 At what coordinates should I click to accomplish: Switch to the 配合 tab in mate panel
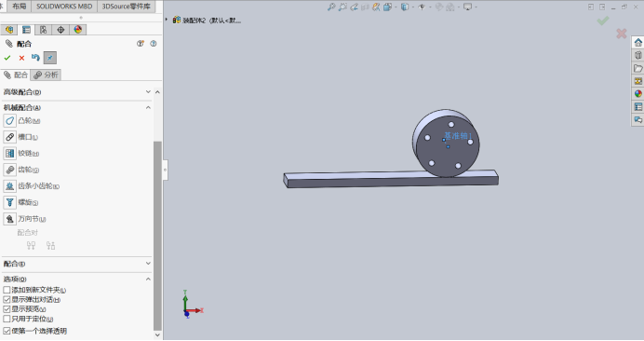16,75
